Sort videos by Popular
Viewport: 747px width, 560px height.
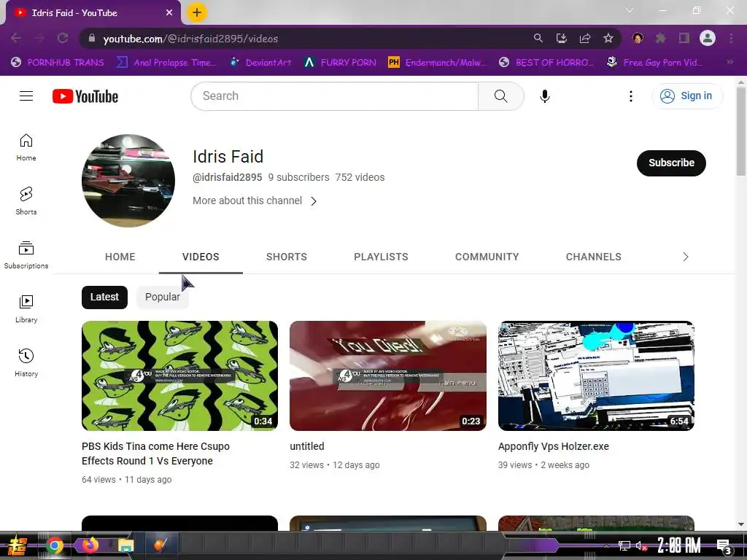163,297
